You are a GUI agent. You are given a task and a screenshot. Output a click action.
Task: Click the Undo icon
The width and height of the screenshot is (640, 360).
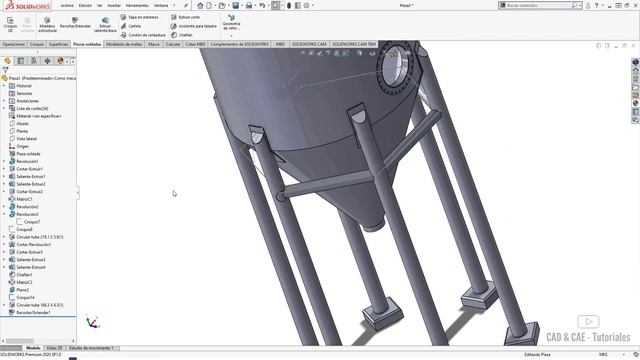coord(262,6)
